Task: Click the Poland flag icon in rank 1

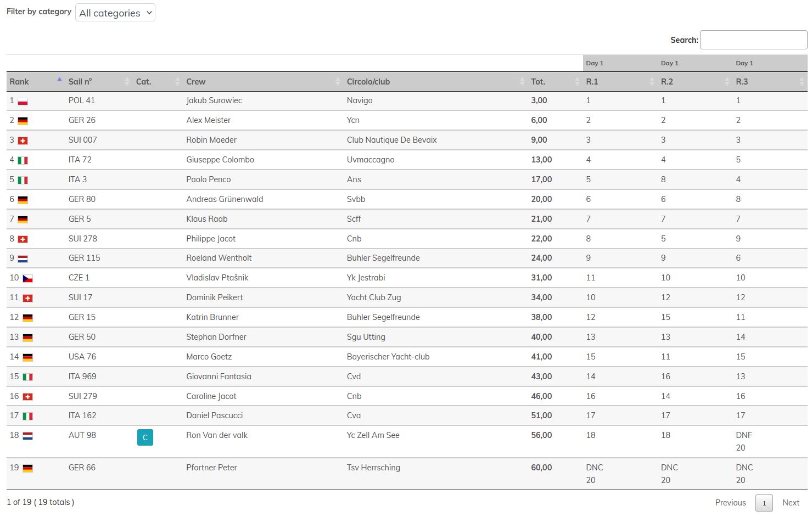Action: (23, 102)
